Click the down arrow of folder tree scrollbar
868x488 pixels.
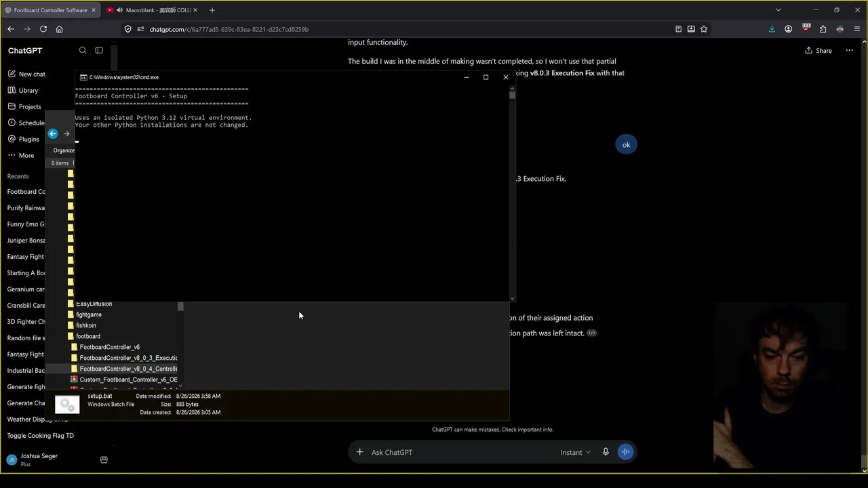click(180, 386)
